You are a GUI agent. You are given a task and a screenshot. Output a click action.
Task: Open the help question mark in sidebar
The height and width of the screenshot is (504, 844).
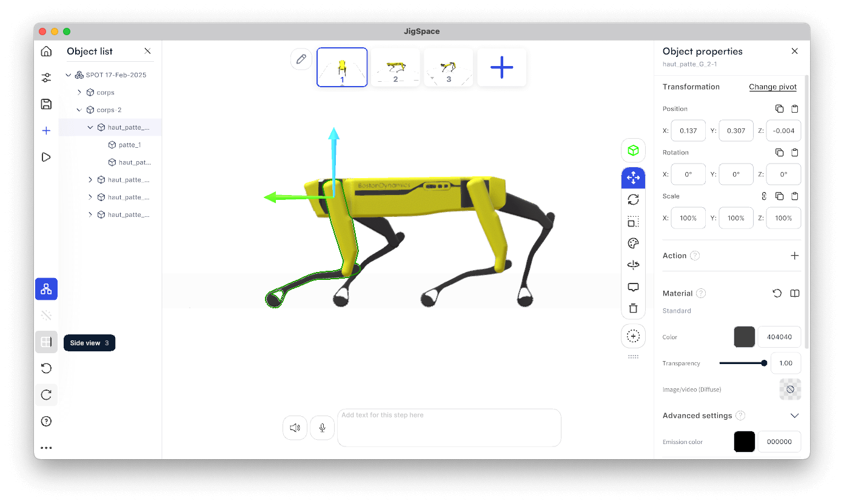(x=46, y=422)
